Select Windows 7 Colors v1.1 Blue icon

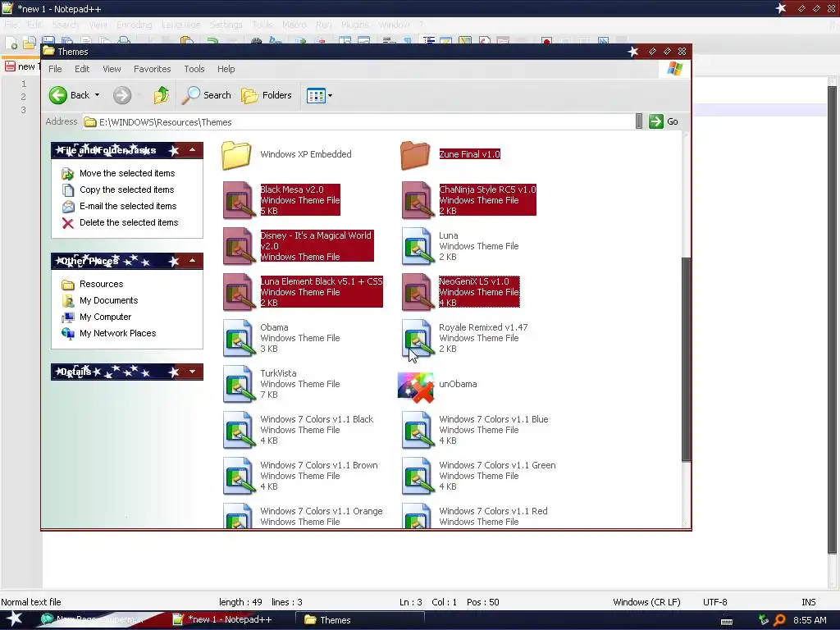pyautogui.click(x=418, y=430)
